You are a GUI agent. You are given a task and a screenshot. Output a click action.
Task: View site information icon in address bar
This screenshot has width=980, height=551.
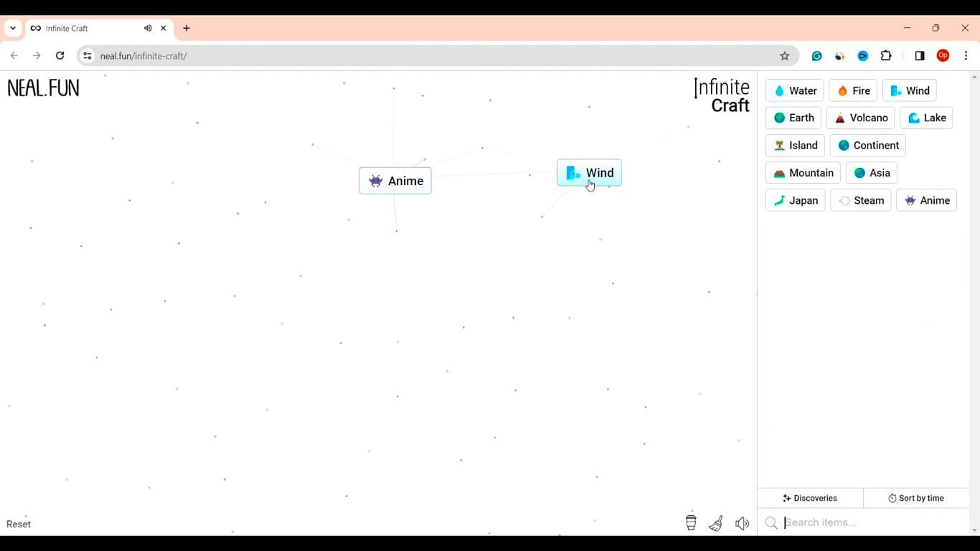click(87, 55)
